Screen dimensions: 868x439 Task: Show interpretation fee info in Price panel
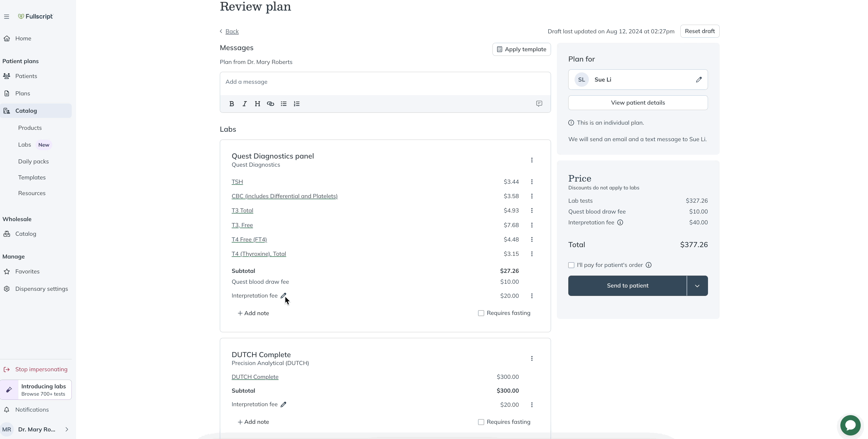[x=620, y=222]
